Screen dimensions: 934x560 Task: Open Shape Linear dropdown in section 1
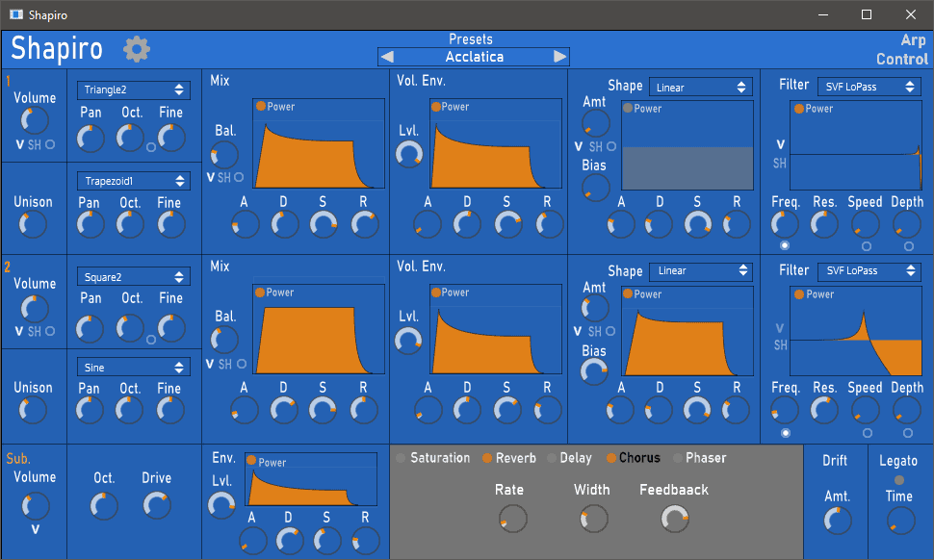(701, 88)
